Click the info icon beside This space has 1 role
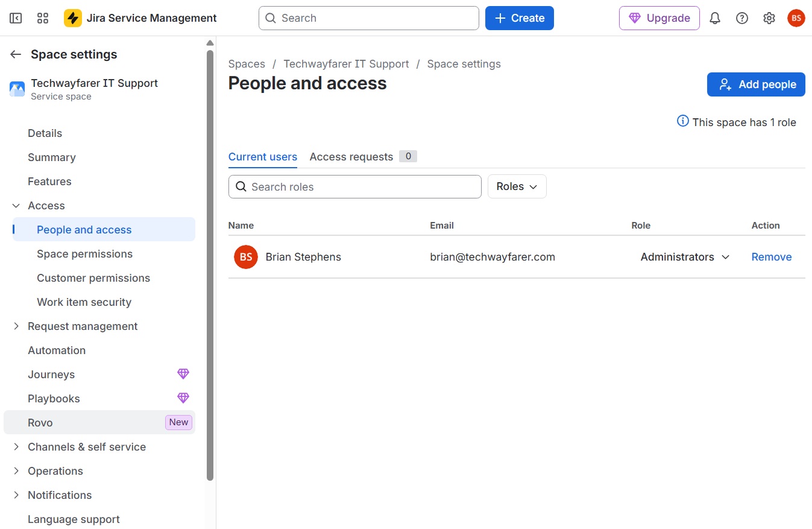 [x=683, y=121]
